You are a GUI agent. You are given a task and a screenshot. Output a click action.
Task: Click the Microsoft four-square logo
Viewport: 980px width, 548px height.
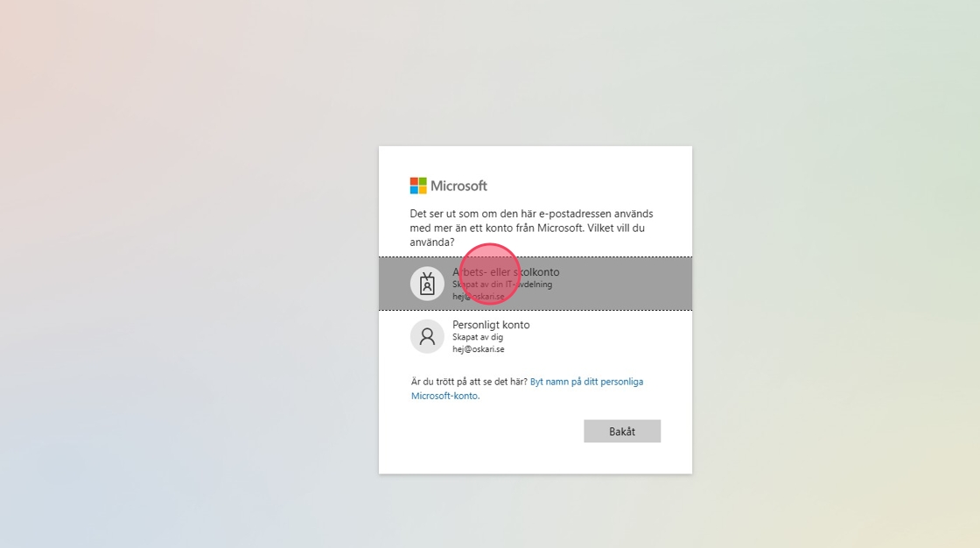(x=418, y=186)
